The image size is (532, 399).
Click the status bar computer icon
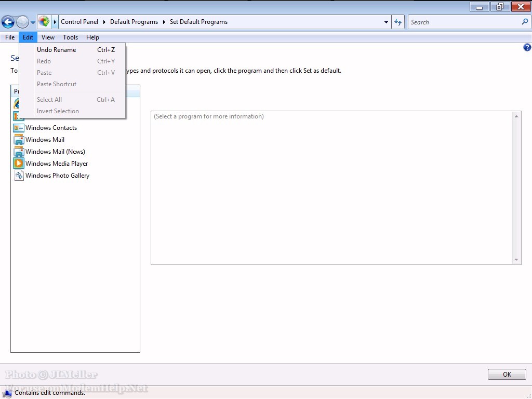coord(7,393)
